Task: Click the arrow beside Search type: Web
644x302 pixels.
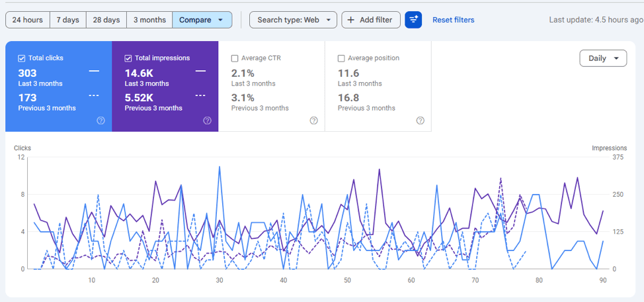Action: (x=328, y=20)
